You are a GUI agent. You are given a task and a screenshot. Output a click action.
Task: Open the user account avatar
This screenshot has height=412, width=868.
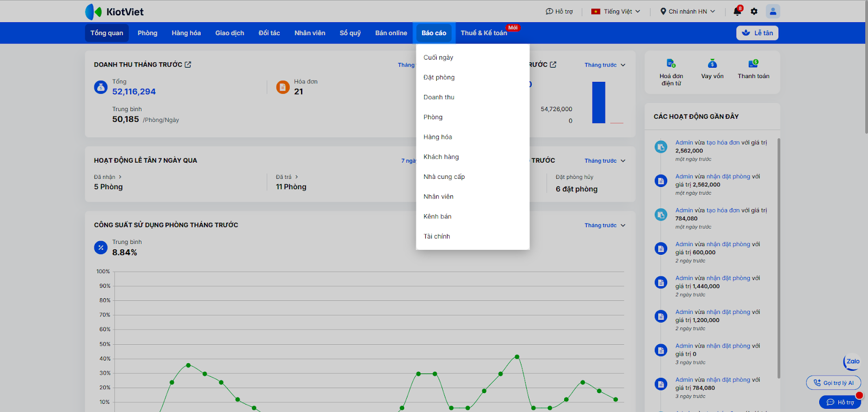[773, 11]
